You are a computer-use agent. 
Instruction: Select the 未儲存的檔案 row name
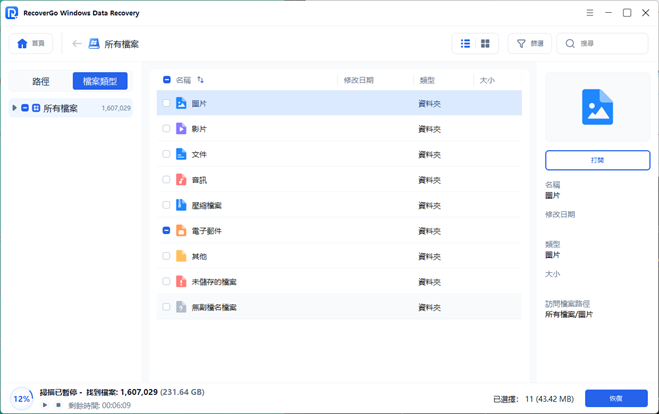tap(214, 282)
